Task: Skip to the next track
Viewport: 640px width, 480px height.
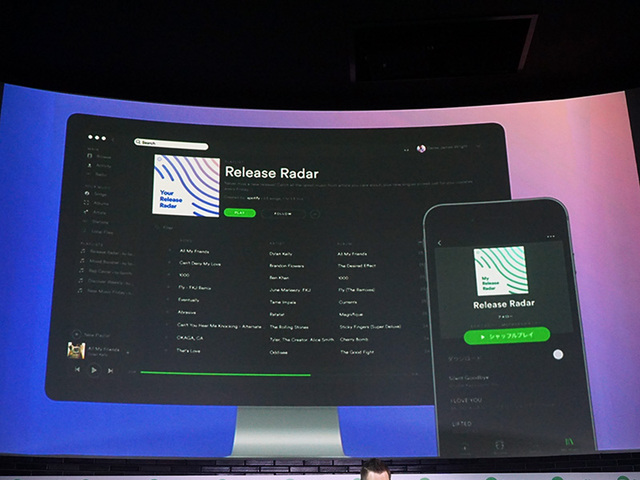Action: (110, 371)
